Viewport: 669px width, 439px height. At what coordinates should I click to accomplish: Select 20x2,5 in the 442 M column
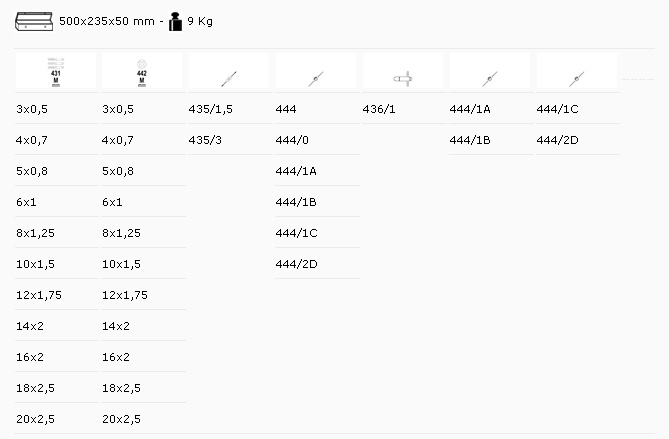121,418
